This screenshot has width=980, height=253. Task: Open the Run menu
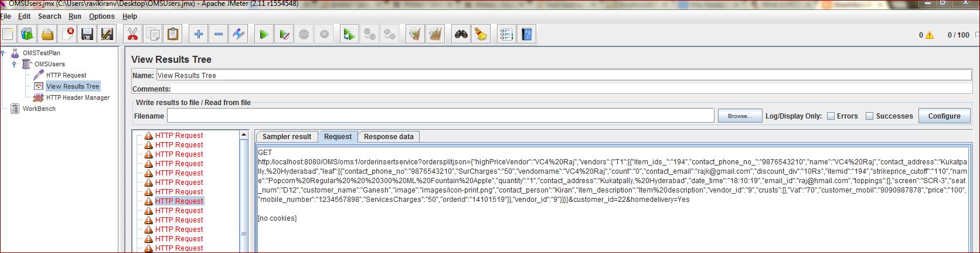[x=75, y=16]
